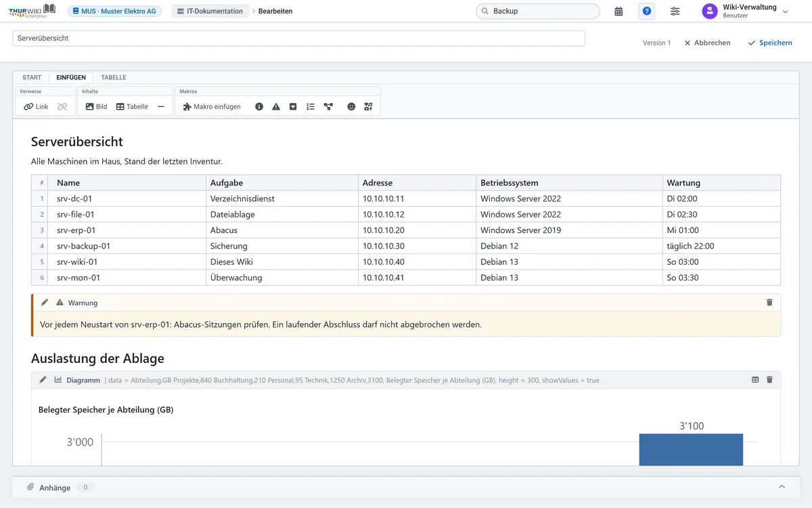
Task: Click the Auslastung der Ablage heading
Action: 97,358
